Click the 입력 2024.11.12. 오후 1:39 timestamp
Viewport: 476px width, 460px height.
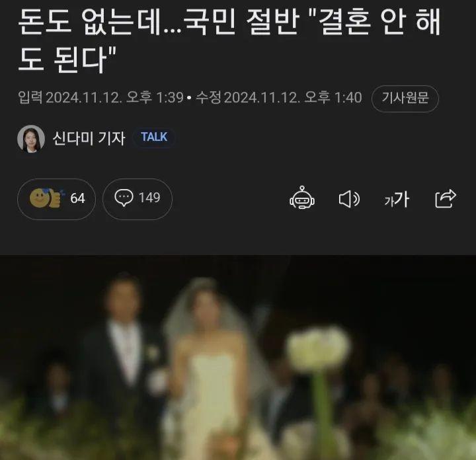pos(100,98)
